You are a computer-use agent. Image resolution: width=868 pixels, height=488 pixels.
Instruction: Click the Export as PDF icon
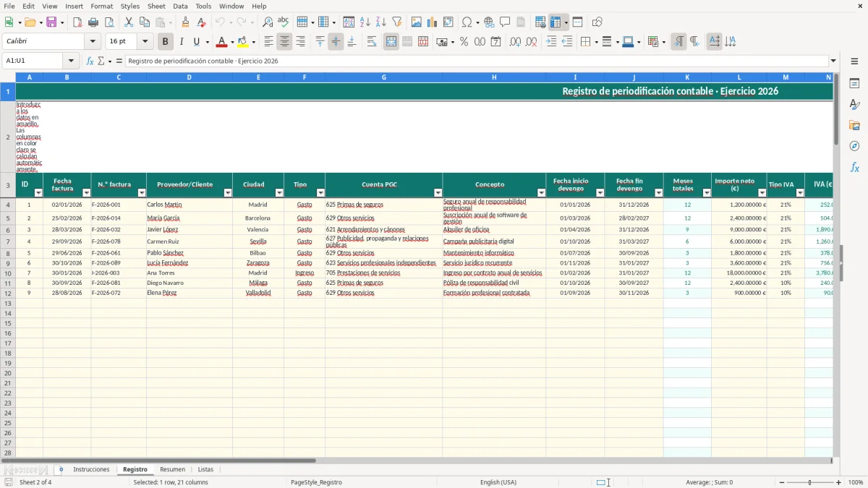point(77,22)
